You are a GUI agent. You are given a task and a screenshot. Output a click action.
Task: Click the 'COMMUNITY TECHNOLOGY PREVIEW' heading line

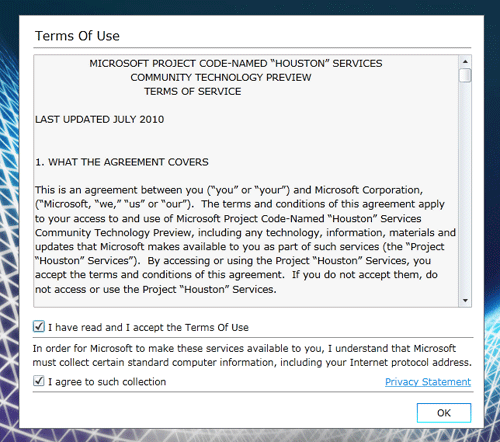click(x=221, y=77)
